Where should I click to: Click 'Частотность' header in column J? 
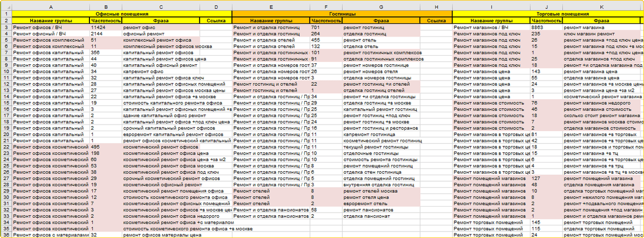[546, 21]
